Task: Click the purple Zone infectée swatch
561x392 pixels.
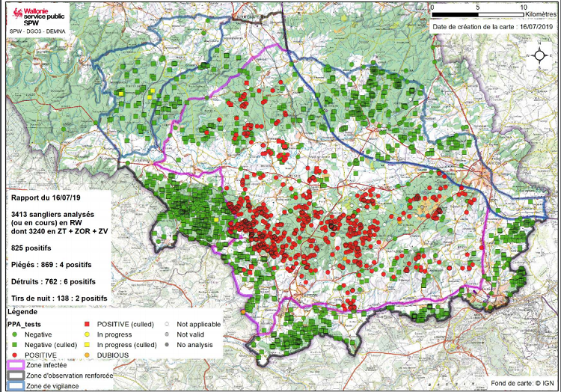Action: (x=15, y=364)
